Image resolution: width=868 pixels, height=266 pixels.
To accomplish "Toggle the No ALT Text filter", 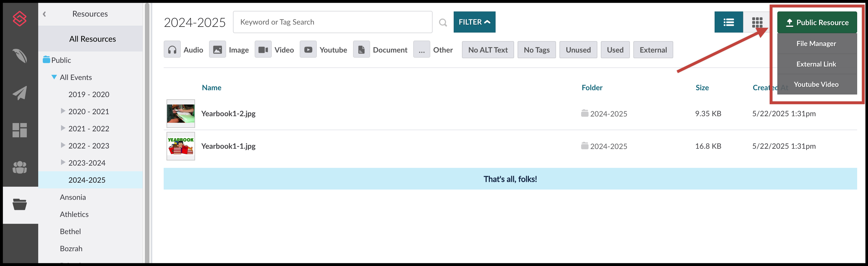I will [488, 50].
